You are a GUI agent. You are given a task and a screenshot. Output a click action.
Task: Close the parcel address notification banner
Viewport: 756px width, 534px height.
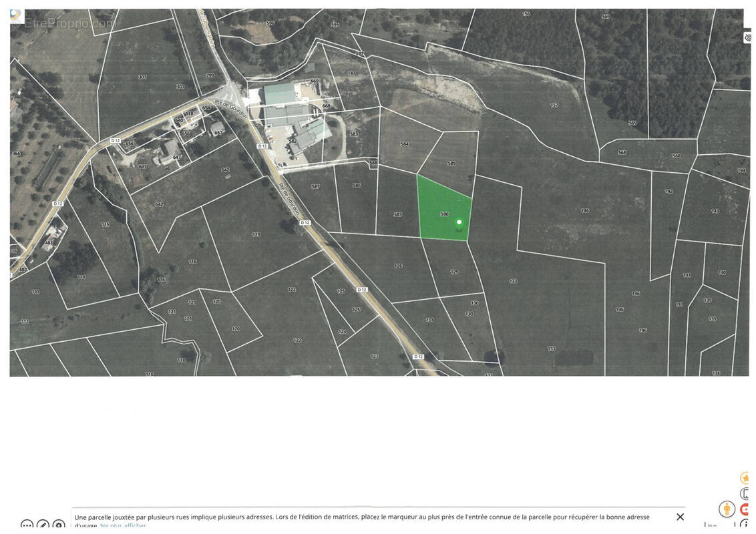click(680, 517)
